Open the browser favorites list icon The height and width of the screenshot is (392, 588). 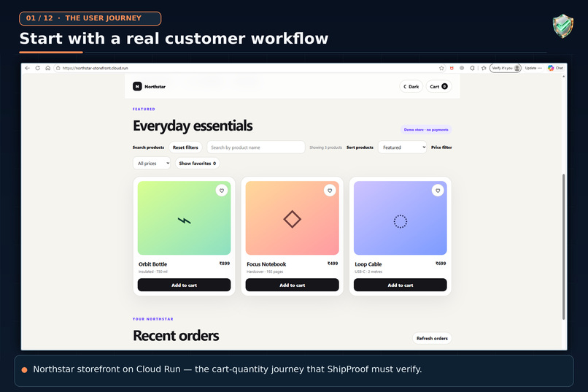[484, 68]
